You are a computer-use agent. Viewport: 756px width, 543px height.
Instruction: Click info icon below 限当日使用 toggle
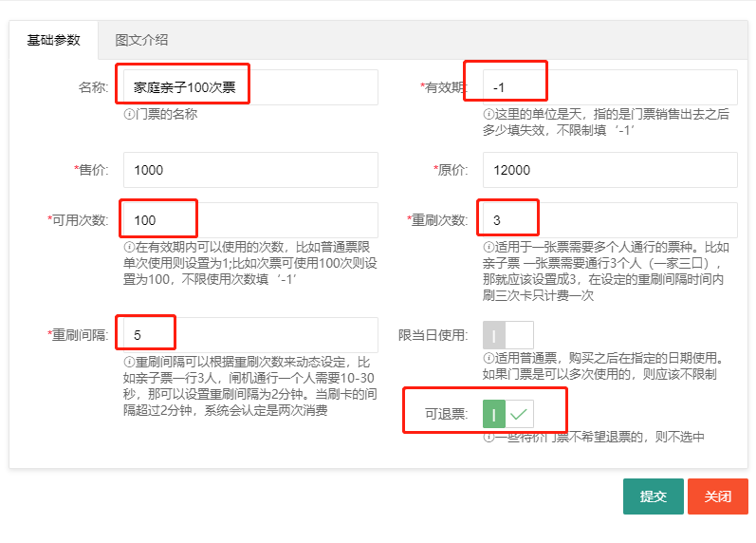coord(489,359)
